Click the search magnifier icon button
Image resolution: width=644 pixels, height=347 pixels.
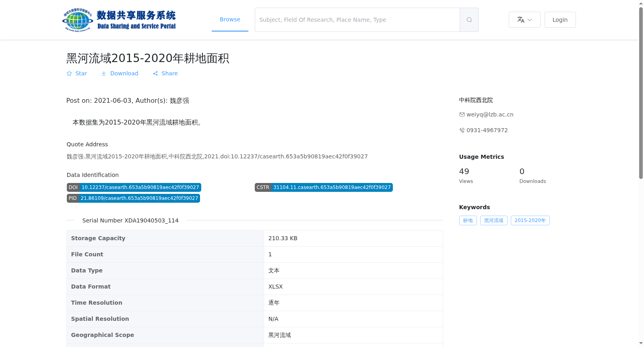click(x=469, y=20)
